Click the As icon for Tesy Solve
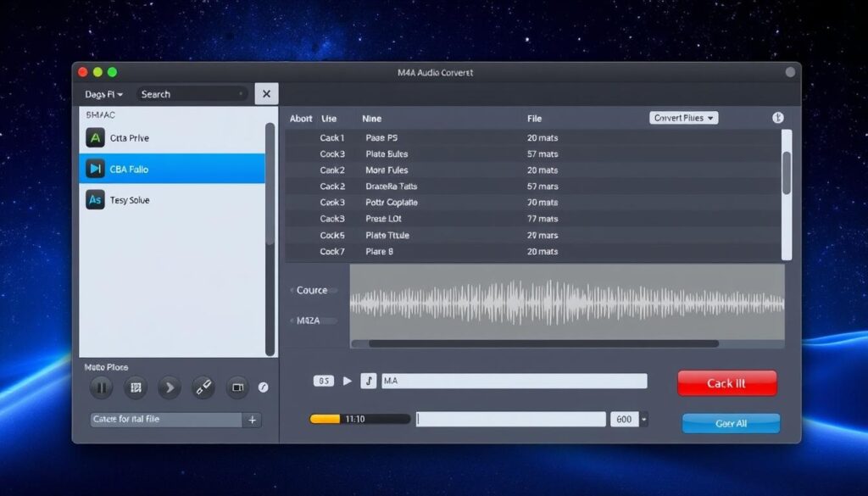 [x=95, y=200]
